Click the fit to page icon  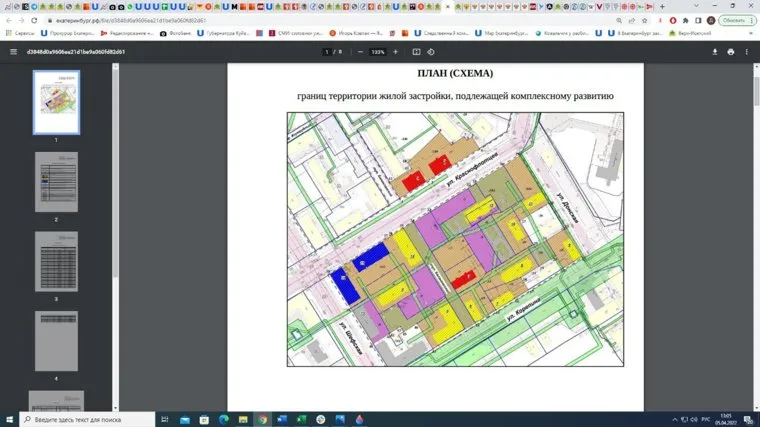(x=416, y=52)
